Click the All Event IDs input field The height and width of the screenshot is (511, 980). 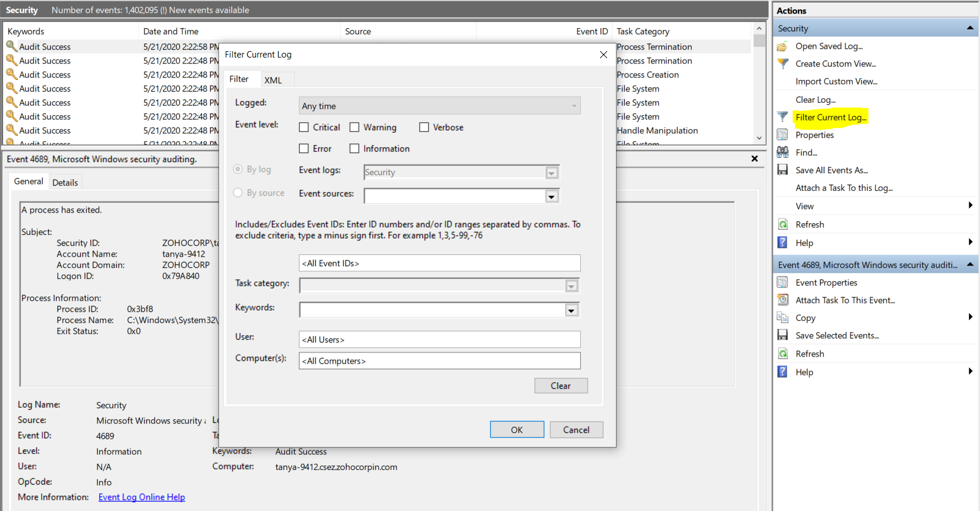pyautogui.click(x=440, y=263)
